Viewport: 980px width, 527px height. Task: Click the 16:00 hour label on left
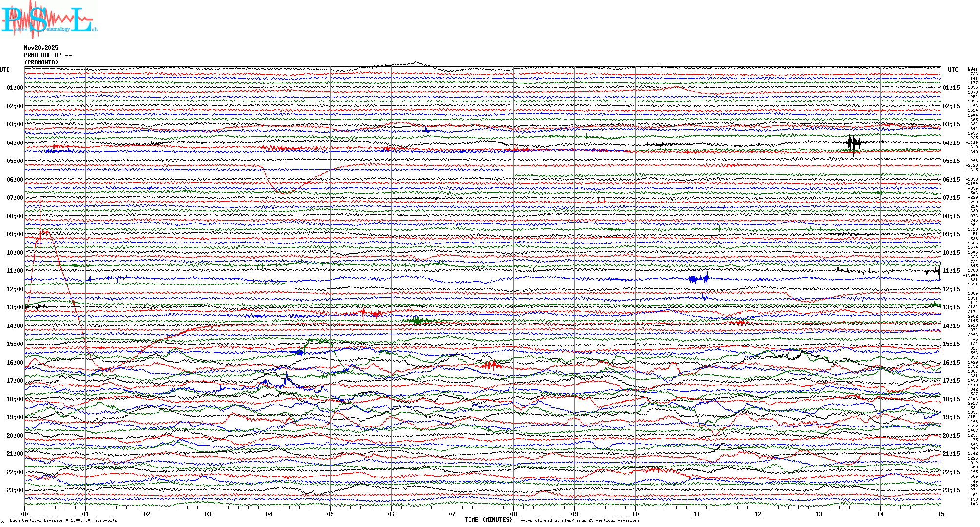[15, 363]
